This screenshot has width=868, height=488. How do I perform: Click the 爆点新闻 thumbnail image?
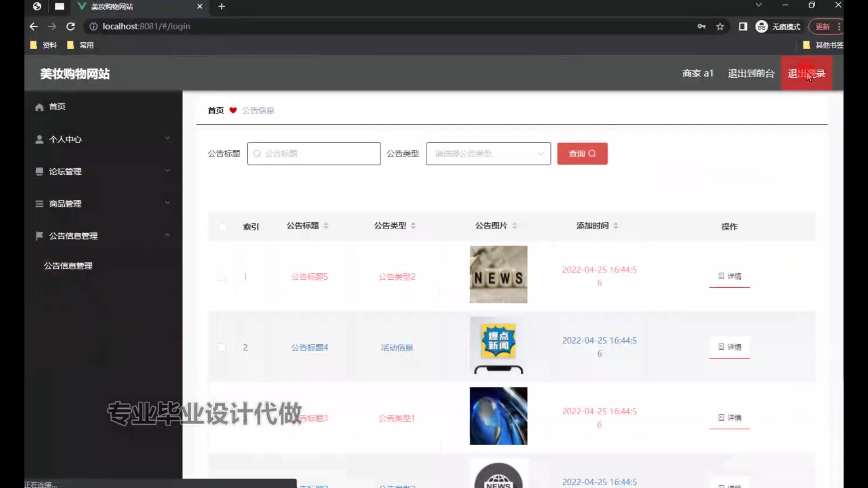[x=498, y=345]
